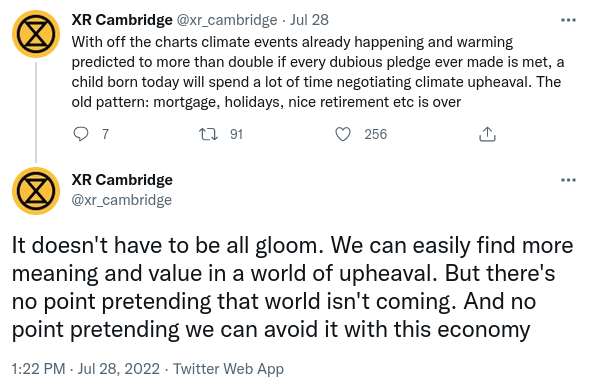Like the first tweet via heart icon
The width and height of the screenshot is (589, 390).
(x=343, y=134)
